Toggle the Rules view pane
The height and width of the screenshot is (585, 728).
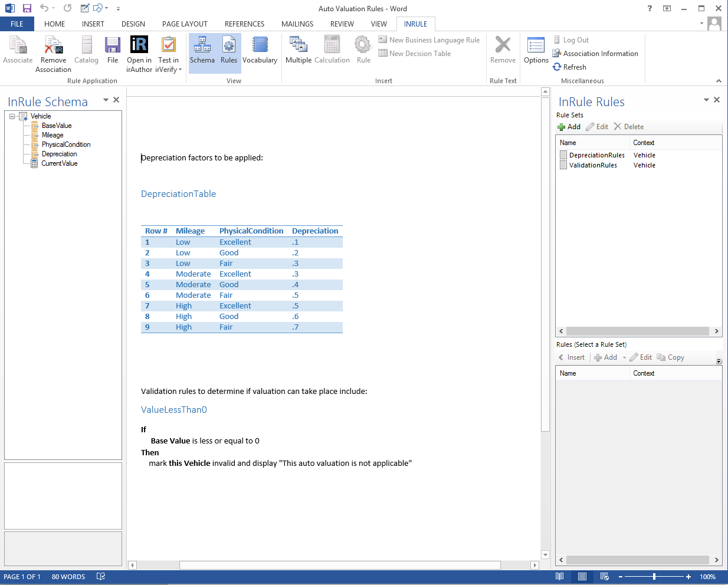tap(228, 45)
